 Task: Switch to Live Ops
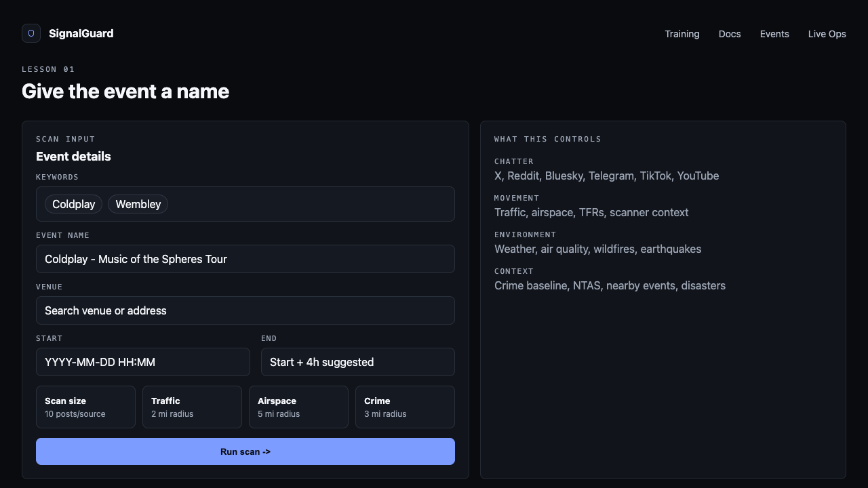point(827,34)
